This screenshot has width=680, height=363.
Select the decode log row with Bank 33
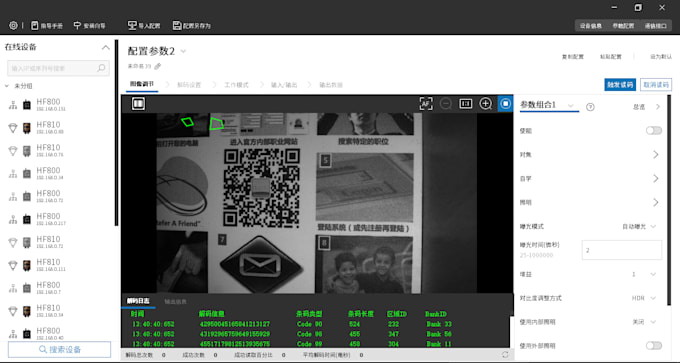point(315,324)
